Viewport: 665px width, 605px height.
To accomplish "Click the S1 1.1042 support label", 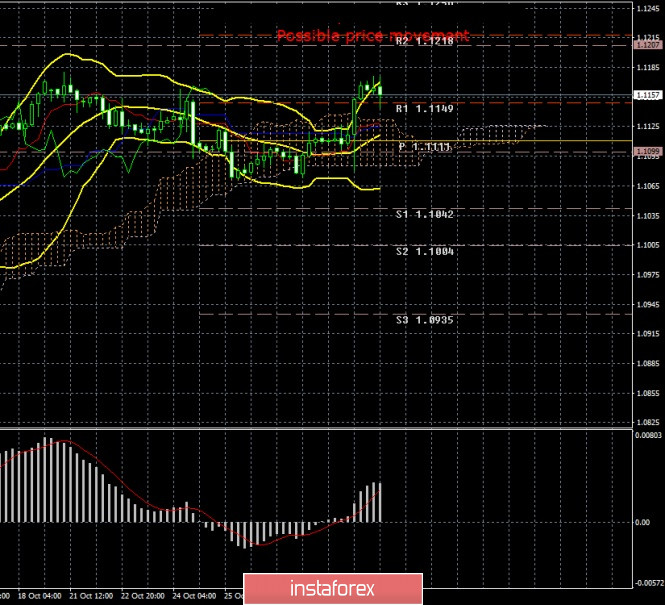I will (425, 215).
